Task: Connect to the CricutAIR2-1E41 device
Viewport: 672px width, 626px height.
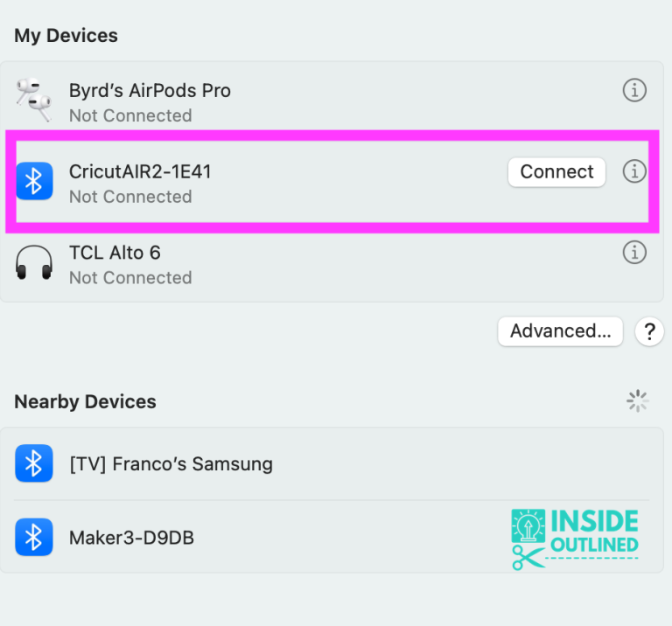Action: pyautogui.click(x=556, y=172)
